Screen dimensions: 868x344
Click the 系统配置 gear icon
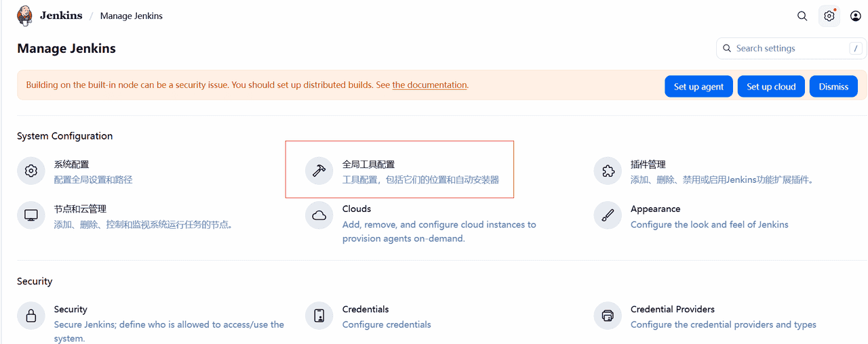[31, 171]
